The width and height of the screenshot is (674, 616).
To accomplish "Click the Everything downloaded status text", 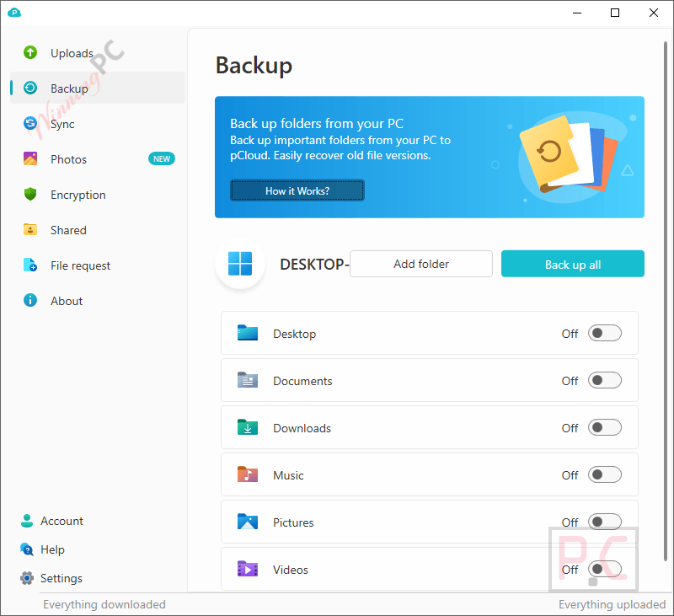I will 104,604.
